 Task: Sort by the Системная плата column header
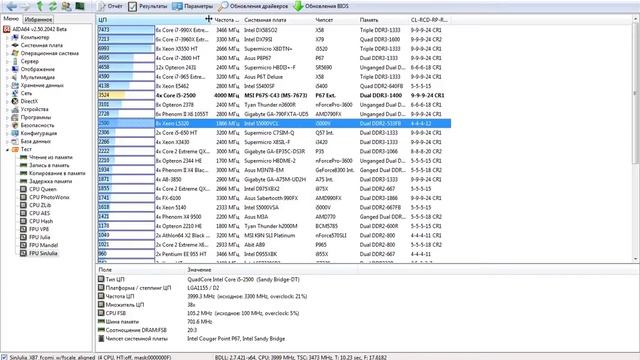coord(278,20)
